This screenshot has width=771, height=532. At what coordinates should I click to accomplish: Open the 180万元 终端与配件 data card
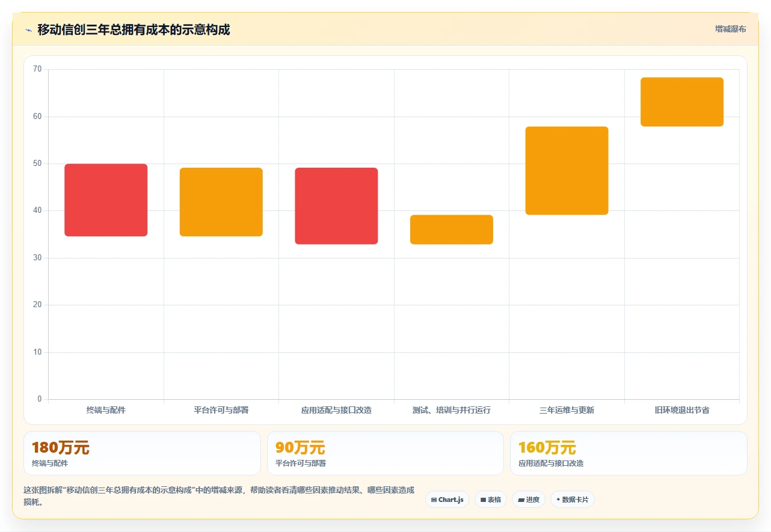tap(142, 453)
